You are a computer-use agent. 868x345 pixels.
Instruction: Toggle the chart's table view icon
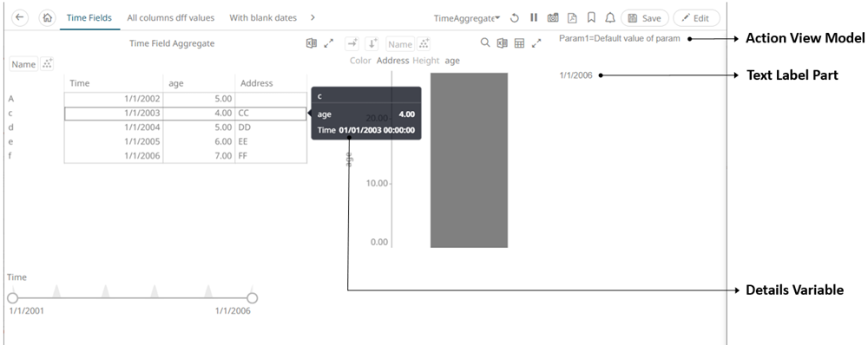(519, 43)
